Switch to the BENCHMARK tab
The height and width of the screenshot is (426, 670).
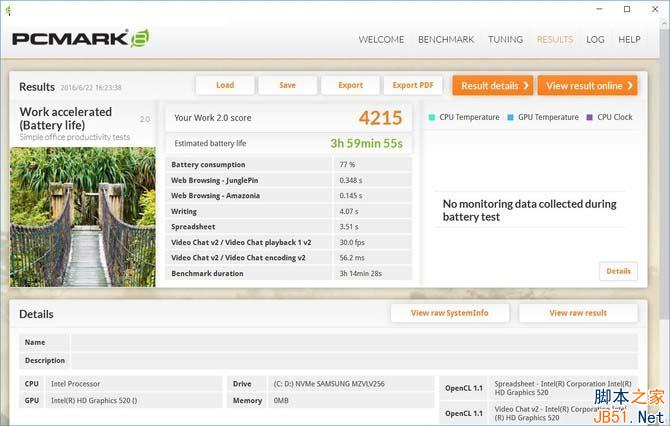coord(446,39)
